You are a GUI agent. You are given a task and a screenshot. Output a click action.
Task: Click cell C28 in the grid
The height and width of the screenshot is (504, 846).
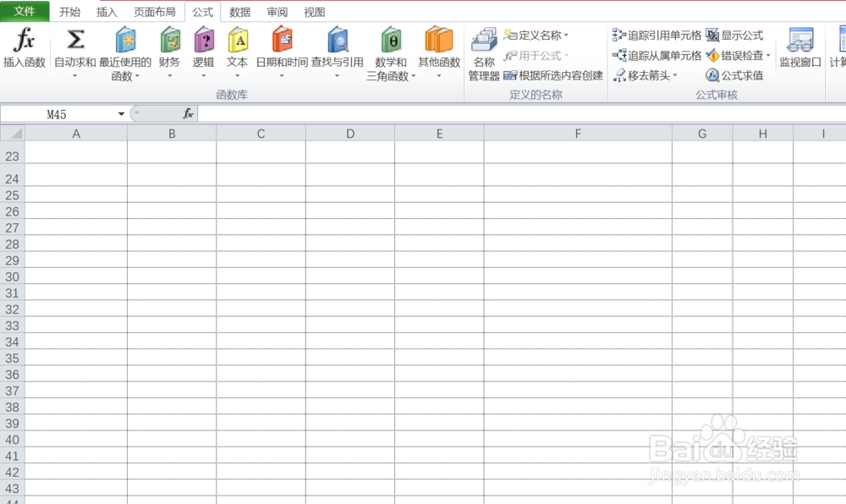(x=261, y=244)
